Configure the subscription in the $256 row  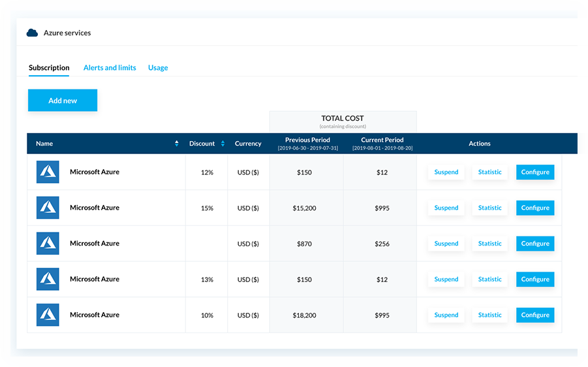[535, 243]
